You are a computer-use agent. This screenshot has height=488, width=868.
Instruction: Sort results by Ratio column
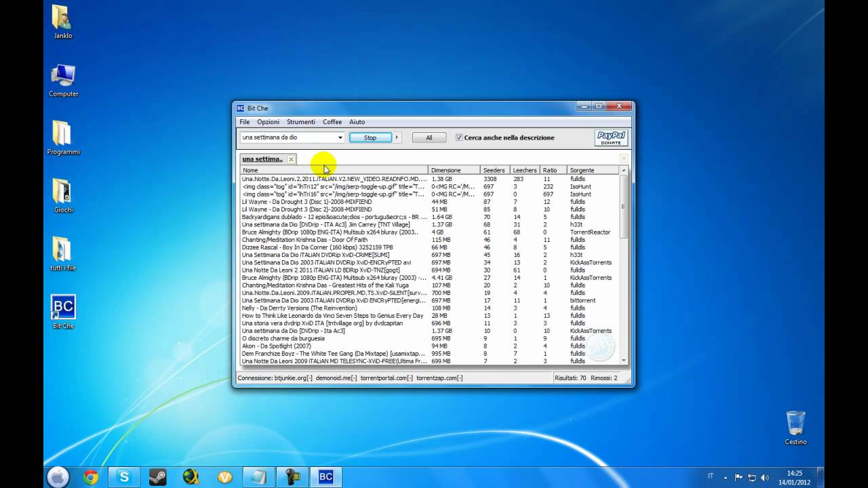pyautogui.click(x=553, y=170)
